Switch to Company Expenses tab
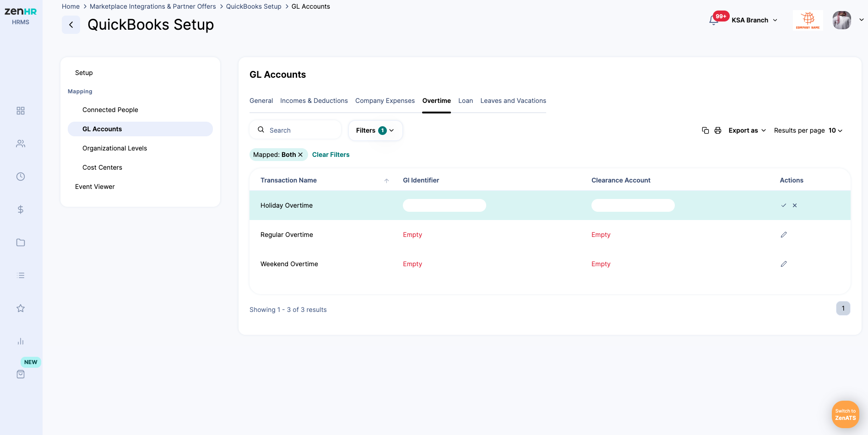Viewport: 868px width, 435px height. (385, 101)
